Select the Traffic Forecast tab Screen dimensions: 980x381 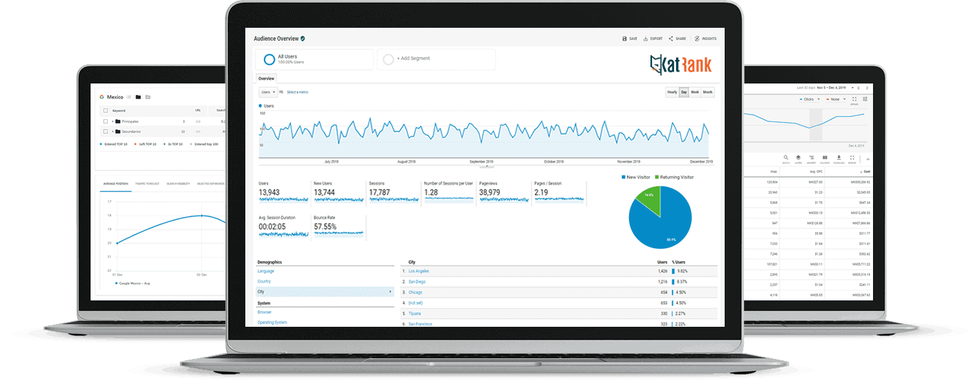(x=147, y=183)
